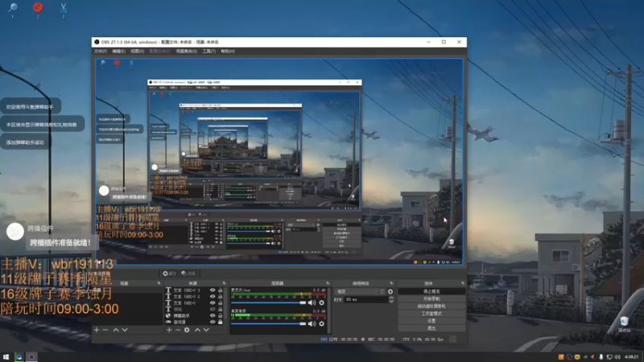Open 麦克风/Aux audio settings gear
The image size is (644, 362).
[321, 303]
